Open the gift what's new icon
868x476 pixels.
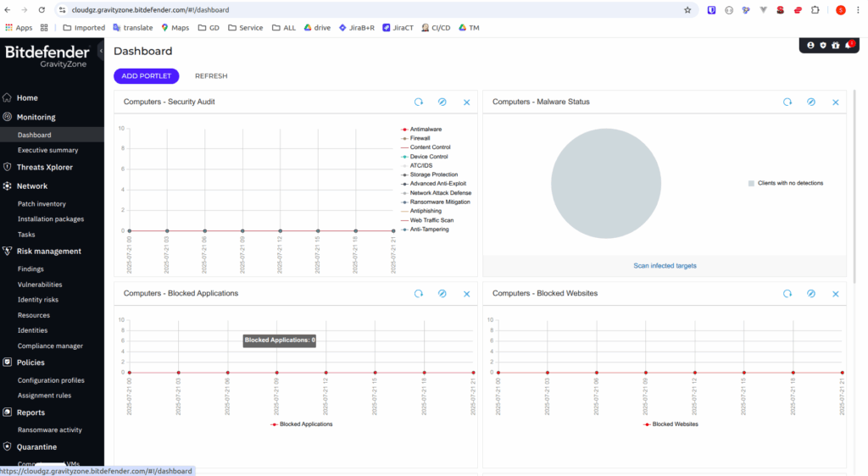click(836, 46)
